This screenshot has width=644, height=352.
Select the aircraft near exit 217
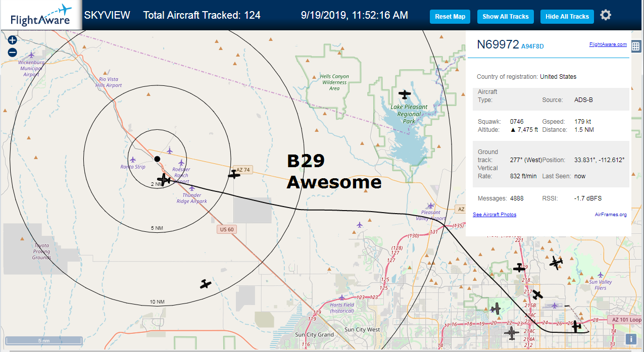pyautogui.click(x=537, y=294)
